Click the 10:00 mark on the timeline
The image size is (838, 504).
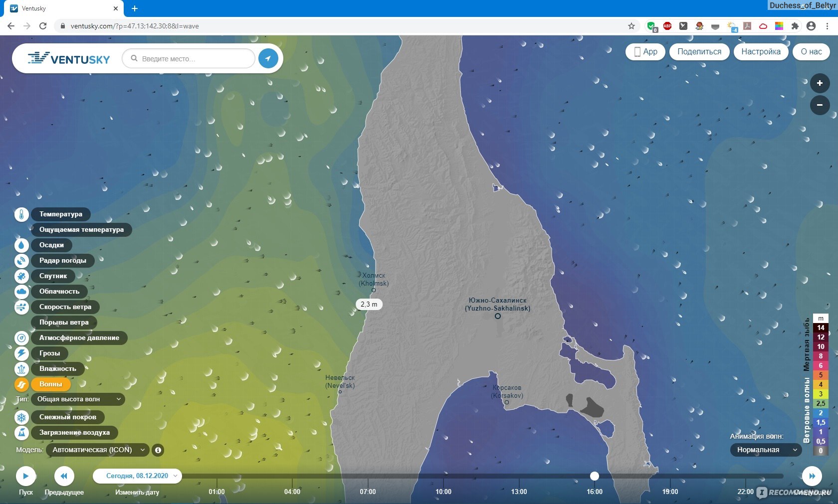(443, 492)
